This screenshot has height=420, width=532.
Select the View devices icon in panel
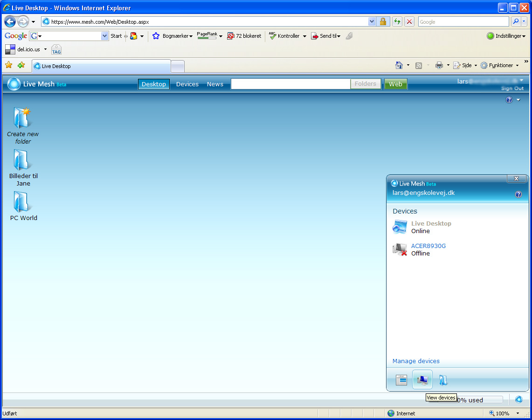tap(422, 379)
